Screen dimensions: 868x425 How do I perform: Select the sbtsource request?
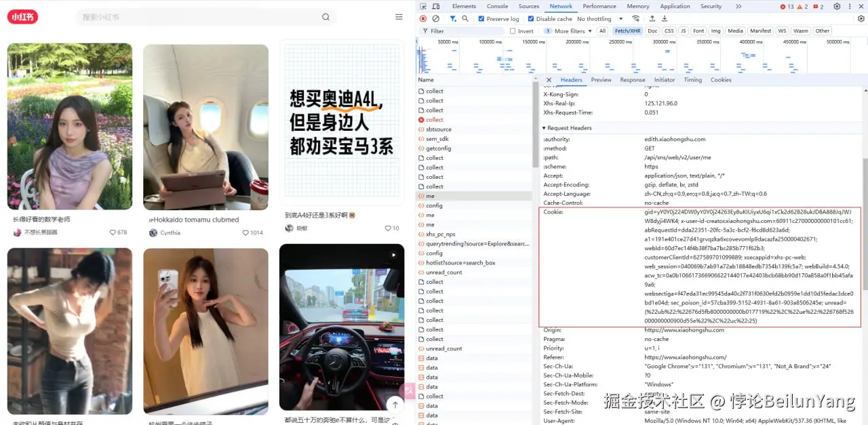pyautogui.click(x=474, y=129)
